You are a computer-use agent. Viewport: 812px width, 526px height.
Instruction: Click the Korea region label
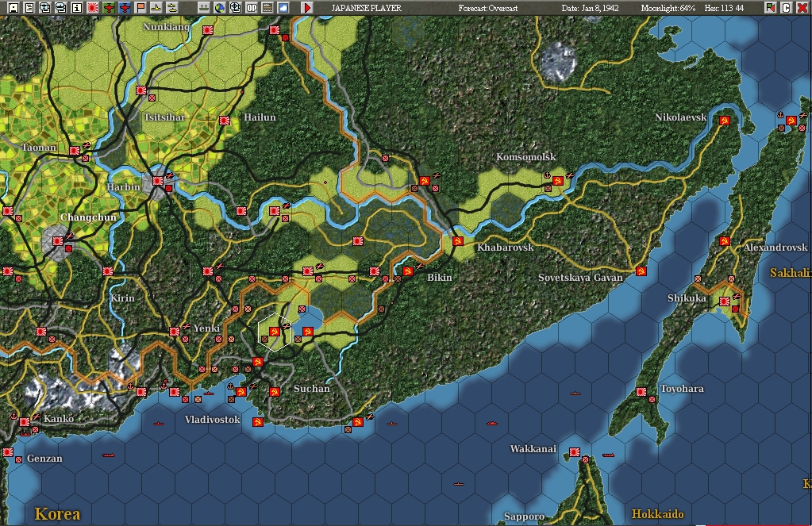click(57, 513)
